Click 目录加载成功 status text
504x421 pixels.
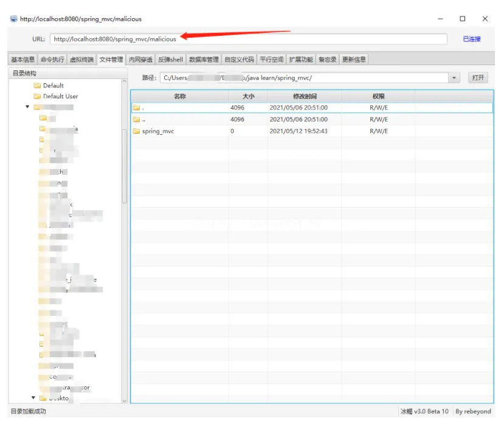click(x=29, y=411)
